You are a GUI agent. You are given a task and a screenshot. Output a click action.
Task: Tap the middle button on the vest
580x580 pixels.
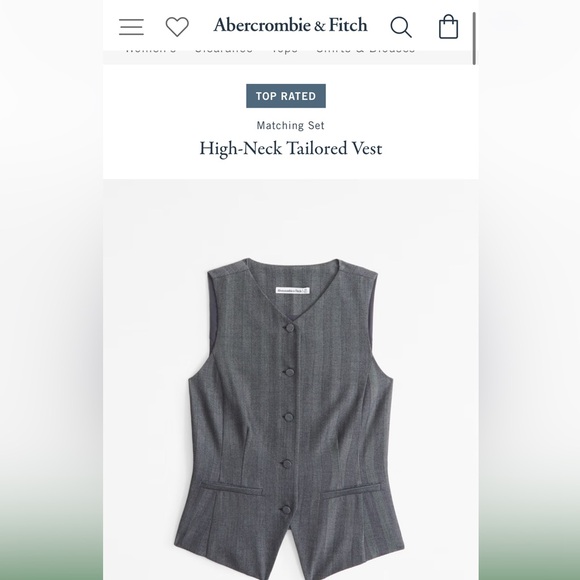point(289,418)
